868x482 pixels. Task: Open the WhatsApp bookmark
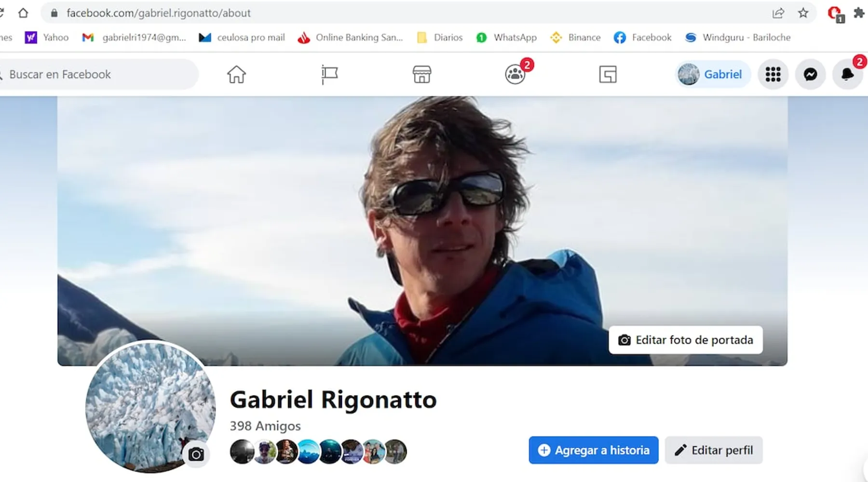click(x=506, y=38)
